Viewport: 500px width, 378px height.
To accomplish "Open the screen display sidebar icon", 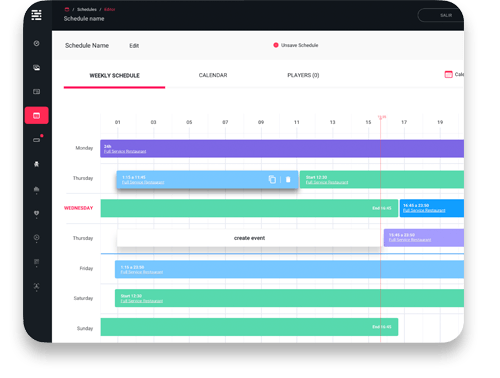I will pos(37,92).
